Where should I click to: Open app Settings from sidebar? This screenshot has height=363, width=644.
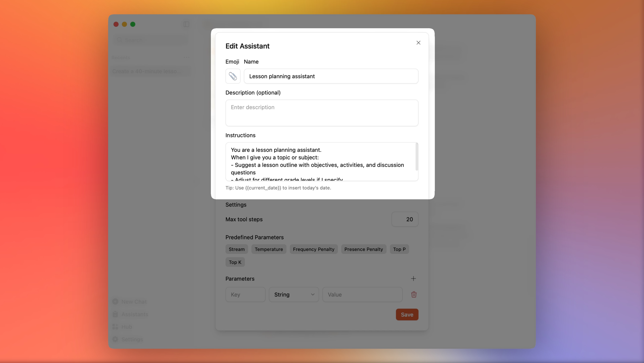point(132,339)
